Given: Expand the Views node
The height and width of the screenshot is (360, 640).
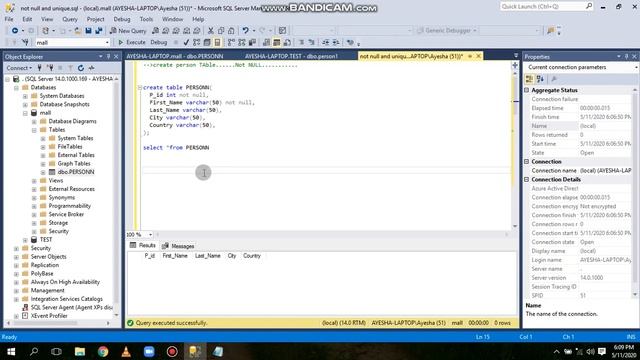Looking at the screenshot, I should click(x=34, y=181).
